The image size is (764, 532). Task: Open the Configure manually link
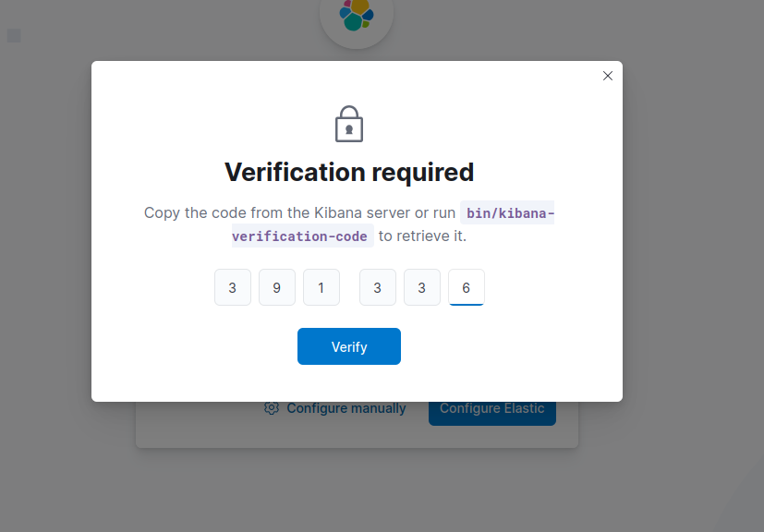tap(346, 408)
